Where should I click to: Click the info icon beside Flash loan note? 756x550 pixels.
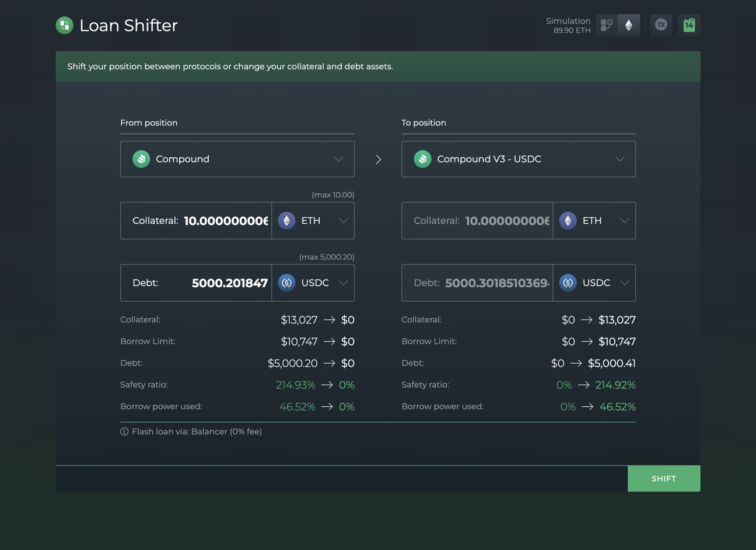[x=124, y=431]
